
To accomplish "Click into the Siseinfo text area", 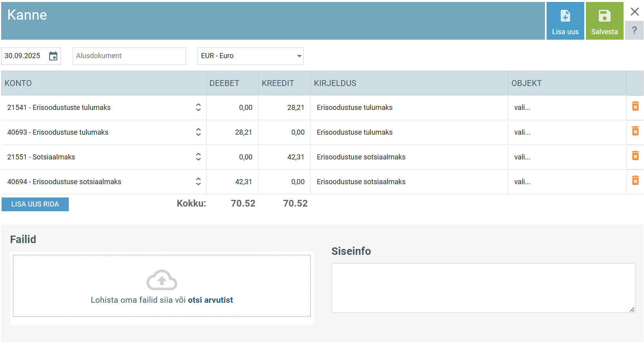I will [483, 288].
